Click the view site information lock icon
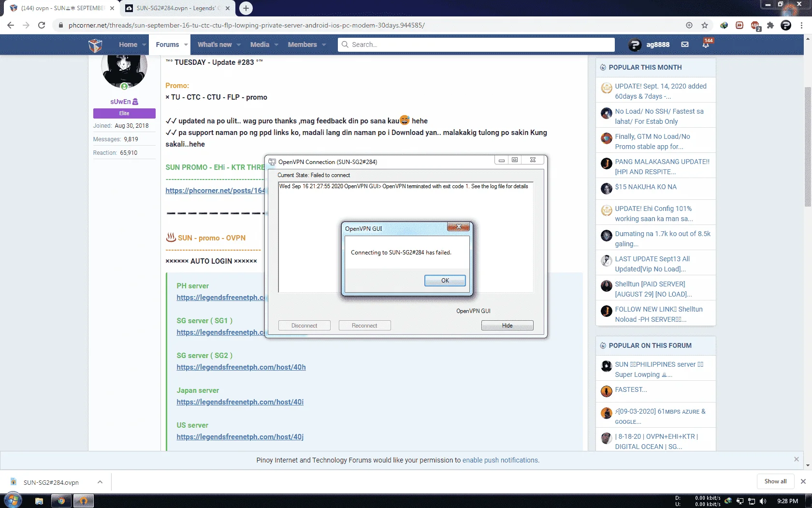This screenshot has height=508, width=812. [x=61, y=25]
